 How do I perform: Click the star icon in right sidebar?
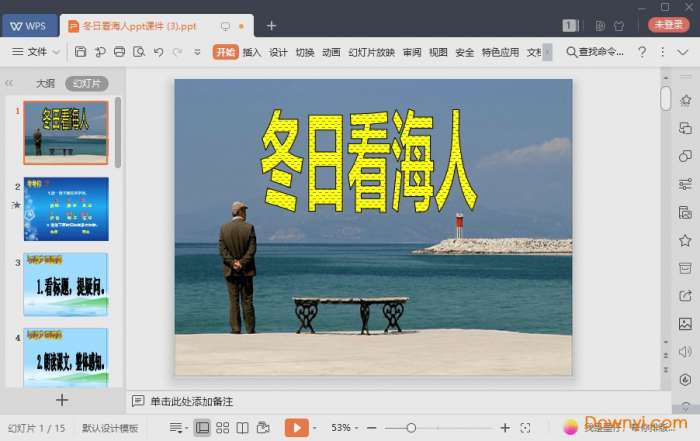click(x=685, y=240)
